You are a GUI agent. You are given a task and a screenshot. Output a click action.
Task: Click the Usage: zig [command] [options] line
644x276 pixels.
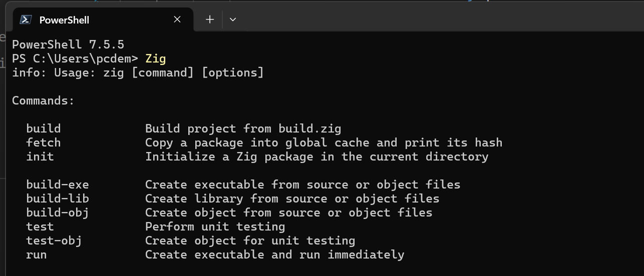[x=138, y=72]
